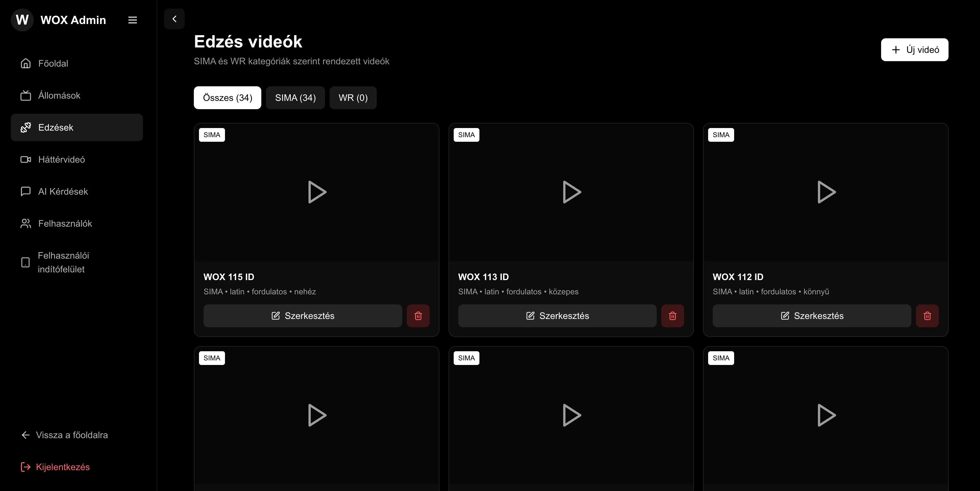Click the WOX 115 ID title
This screenshot has width=980, height=491.
[x=229, y=277]
